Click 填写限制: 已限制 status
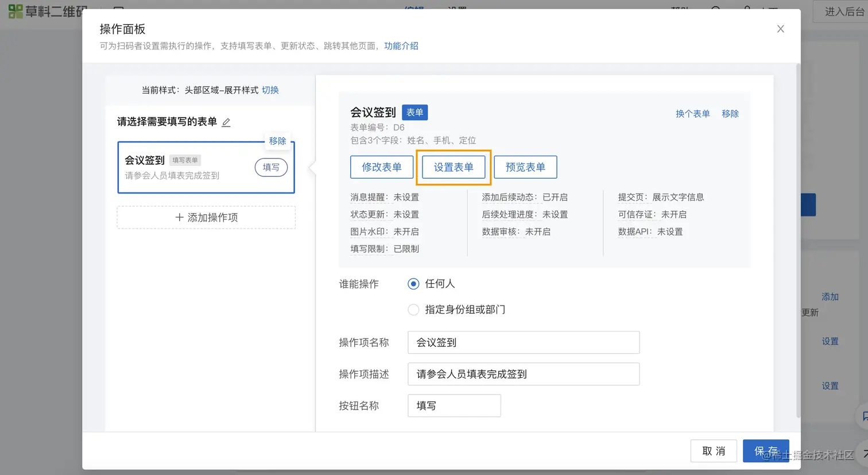This screenshot has height=475, width=868. pos(385,249)
